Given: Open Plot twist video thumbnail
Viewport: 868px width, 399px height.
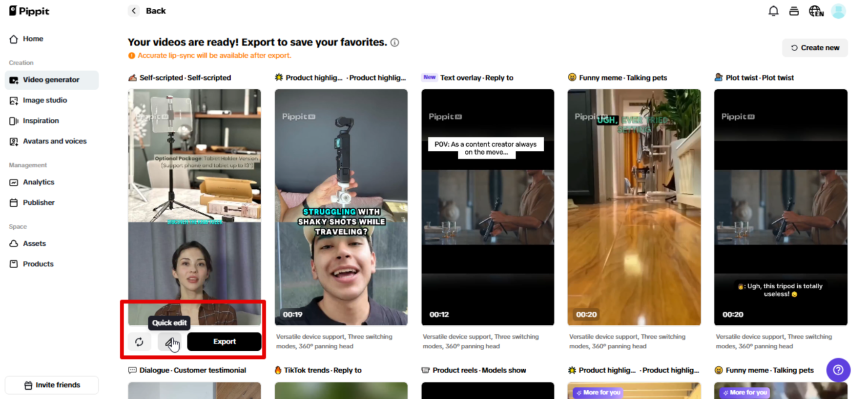Looking at the screenshot, I should pyautogui.click(x=781, y=207).
